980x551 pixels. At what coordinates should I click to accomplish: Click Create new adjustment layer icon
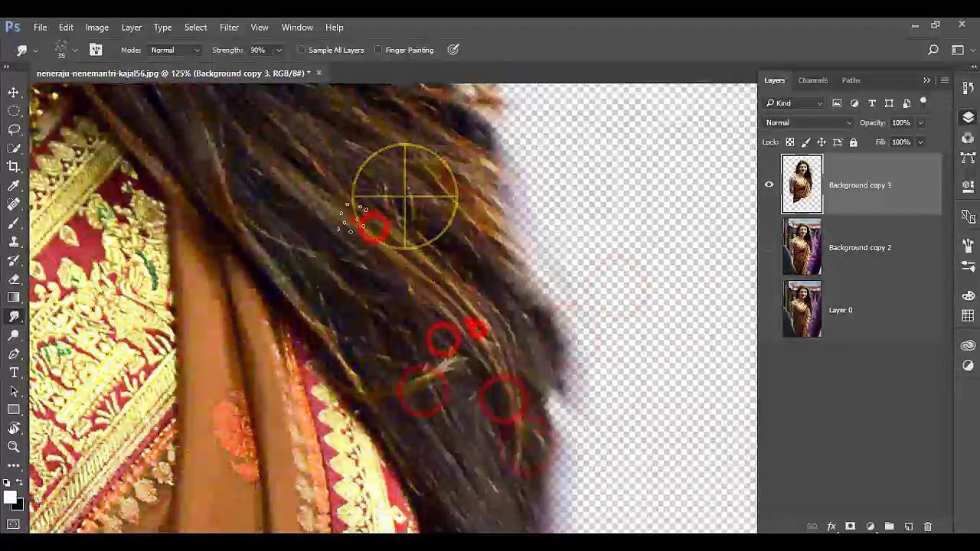(x=870, y=527)
